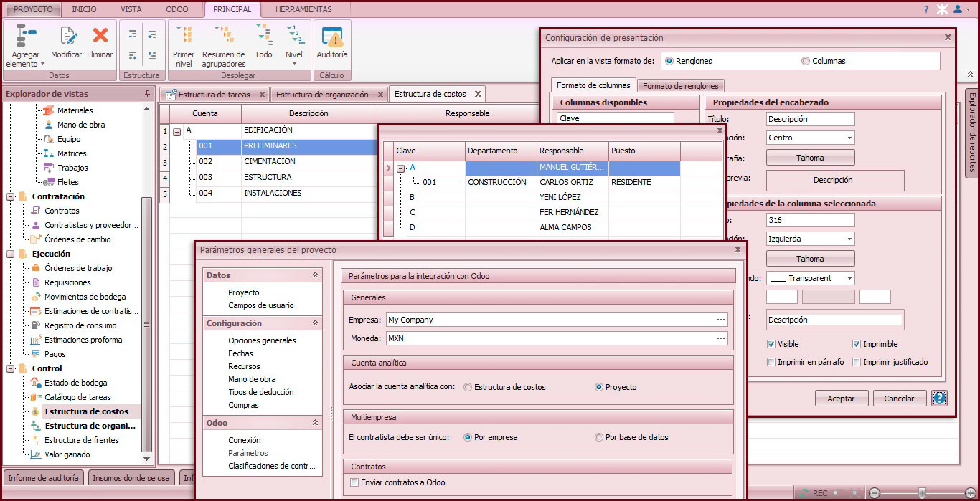This screenshot has width=980, height=501.
Task: Open Movimientos de bodega item
Action: (85, 297)
